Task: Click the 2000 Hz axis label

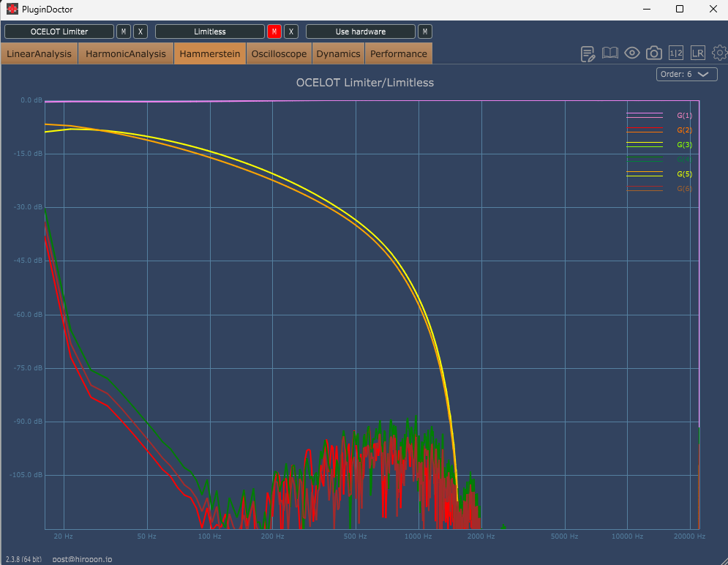Action: pyautogui.click(x=481, y=536)
